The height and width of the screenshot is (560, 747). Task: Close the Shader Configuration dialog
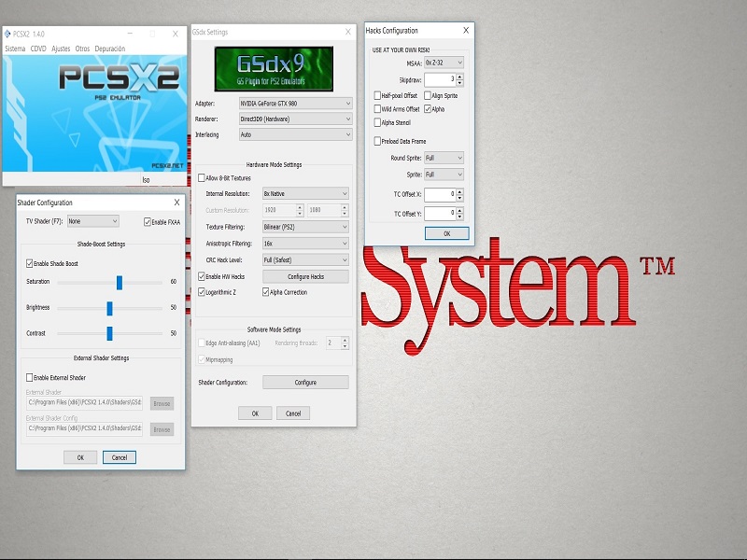tap(176, 203)
